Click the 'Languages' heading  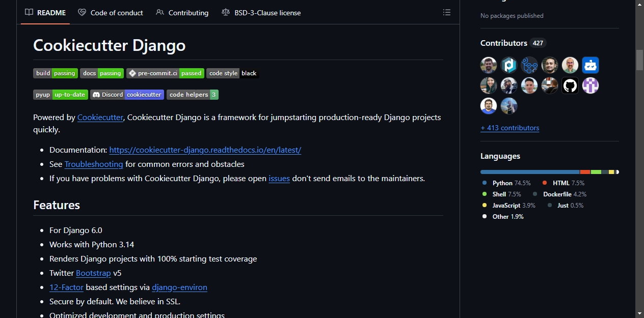[500, 156]
